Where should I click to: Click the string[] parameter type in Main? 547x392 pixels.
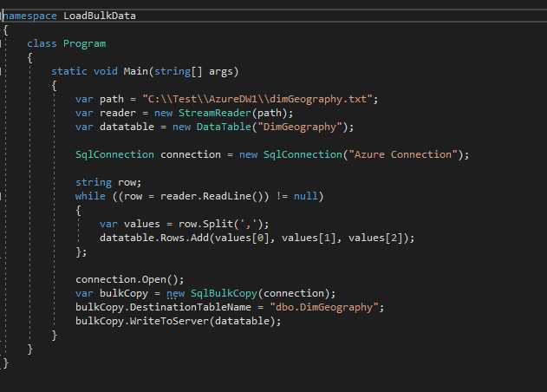[x=179, y=72]
